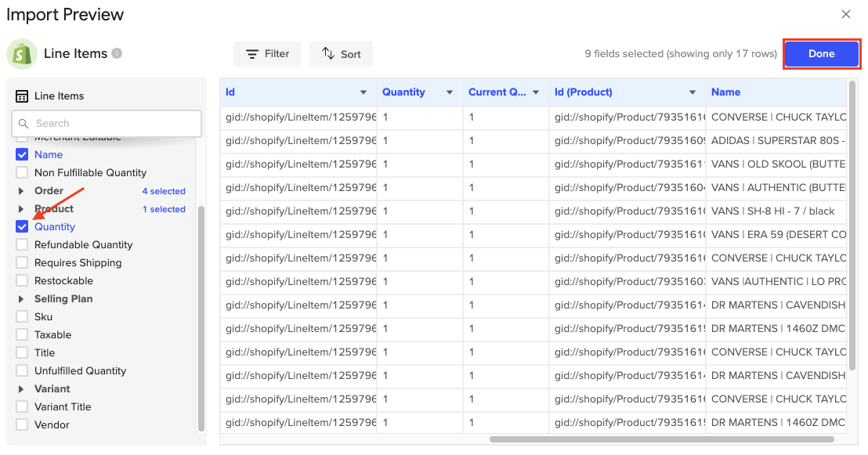The height and width of the screenshot is (455, 868).
Task: Click the info icon beside Line Items
Action: pyautogui.click(x=117, y=53)
